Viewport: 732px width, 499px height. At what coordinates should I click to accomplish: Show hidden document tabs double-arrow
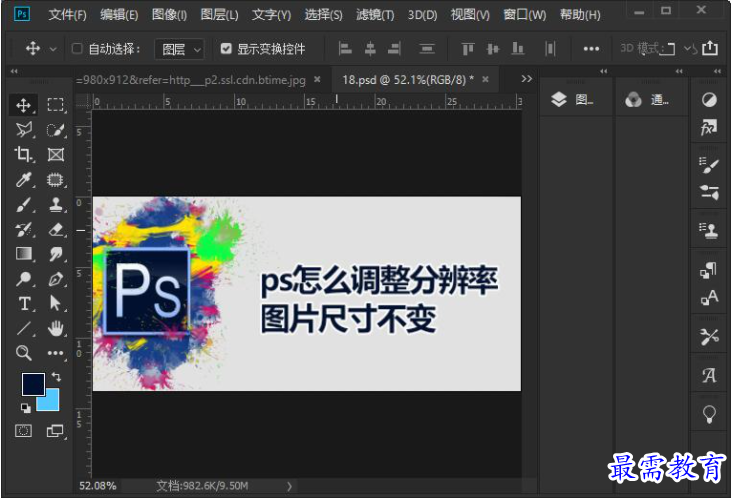[x=527, y=79]
